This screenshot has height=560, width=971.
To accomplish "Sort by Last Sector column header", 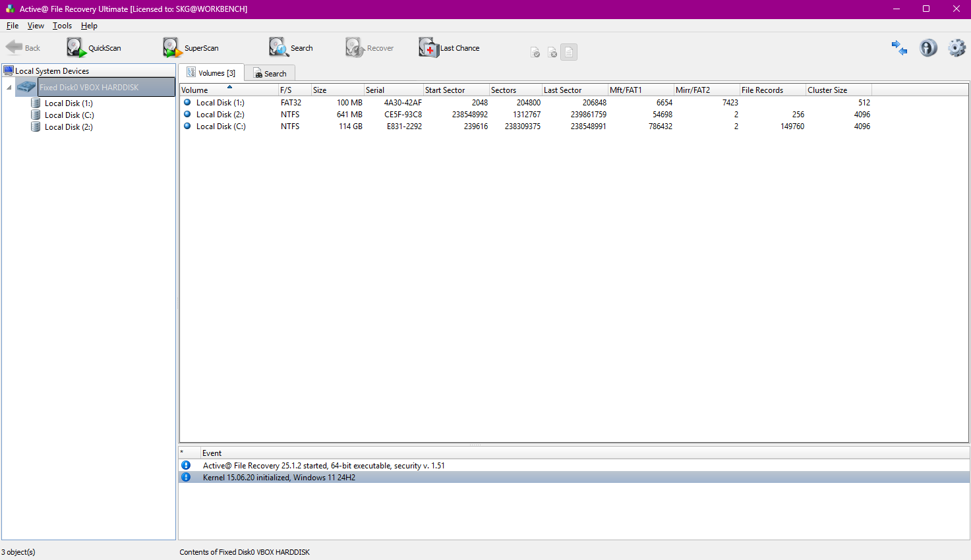I will (x=575, y=90).
